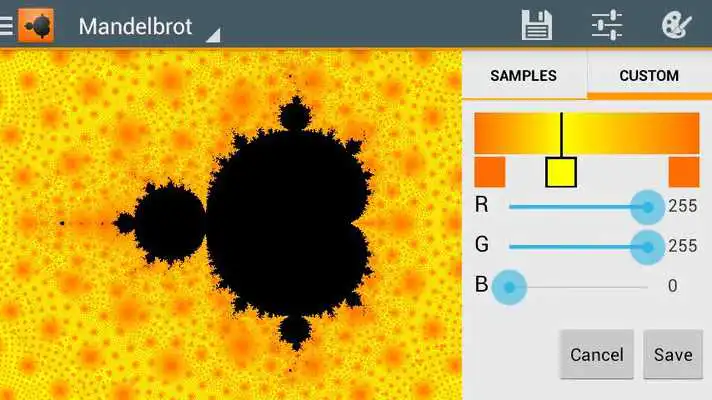Open the hamburger navigation menu

(6, 26)
